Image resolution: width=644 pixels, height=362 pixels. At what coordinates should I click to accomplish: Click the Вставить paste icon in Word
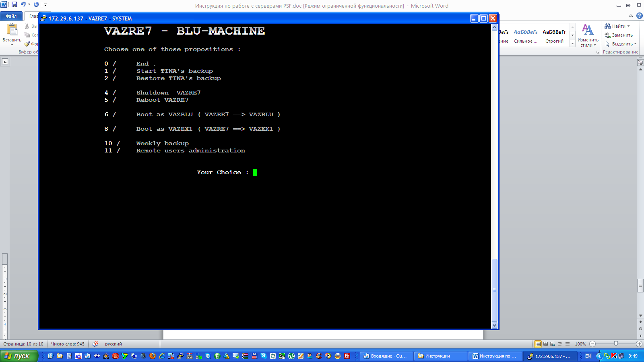coord(12,29)
